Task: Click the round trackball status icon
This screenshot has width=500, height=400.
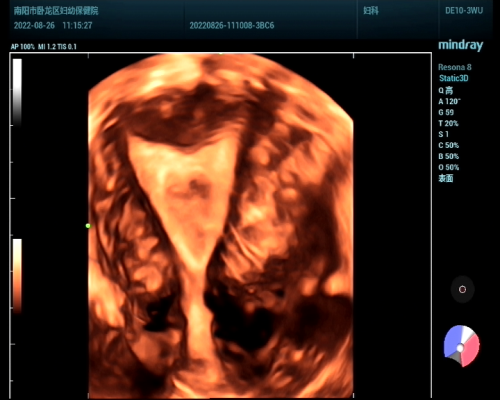Action: point(462,289)
